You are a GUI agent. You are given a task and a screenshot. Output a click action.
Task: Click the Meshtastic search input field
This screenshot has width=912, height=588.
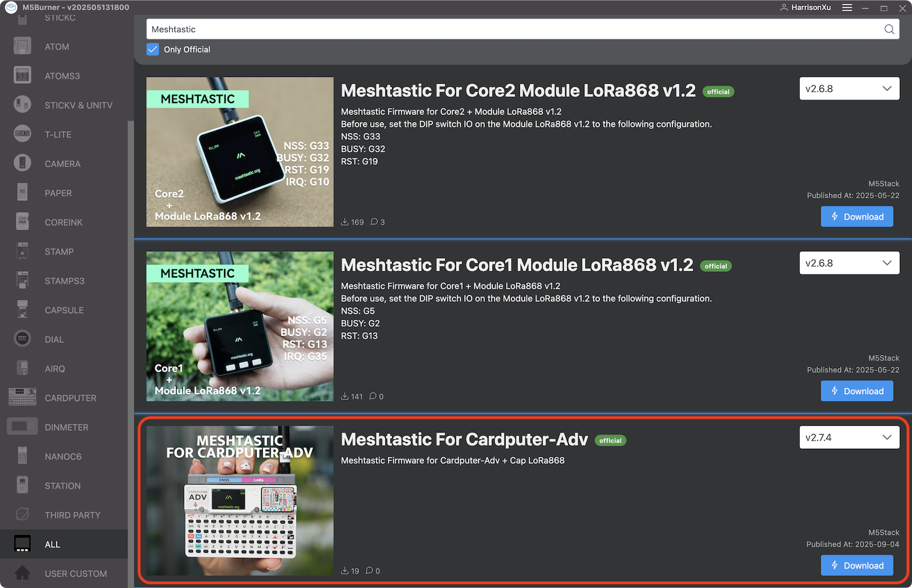point(523,29)
